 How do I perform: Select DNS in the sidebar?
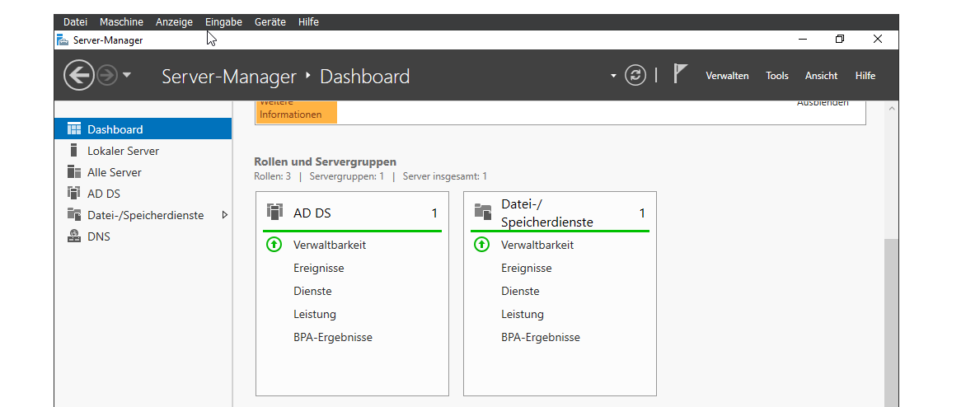(143, 236)
